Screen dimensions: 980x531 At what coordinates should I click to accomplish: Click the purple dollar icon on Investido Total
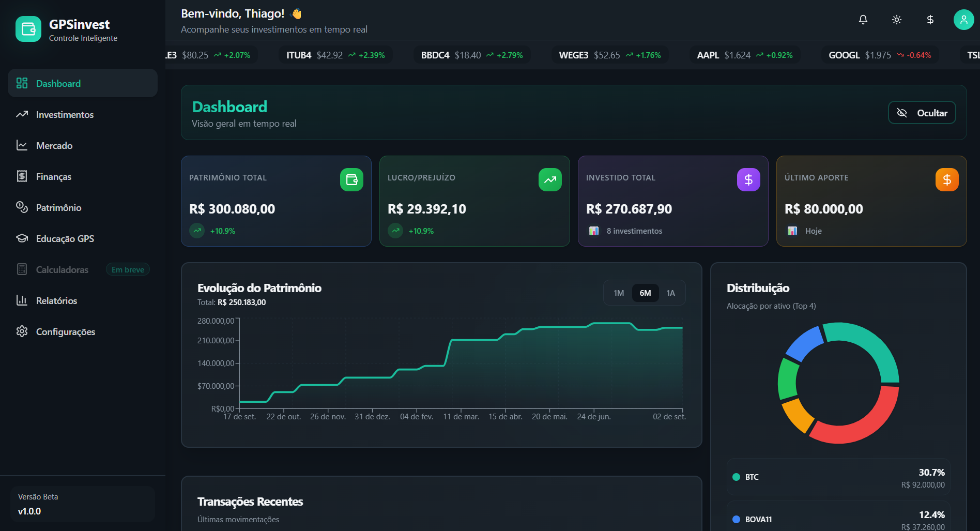pos(748,179)
